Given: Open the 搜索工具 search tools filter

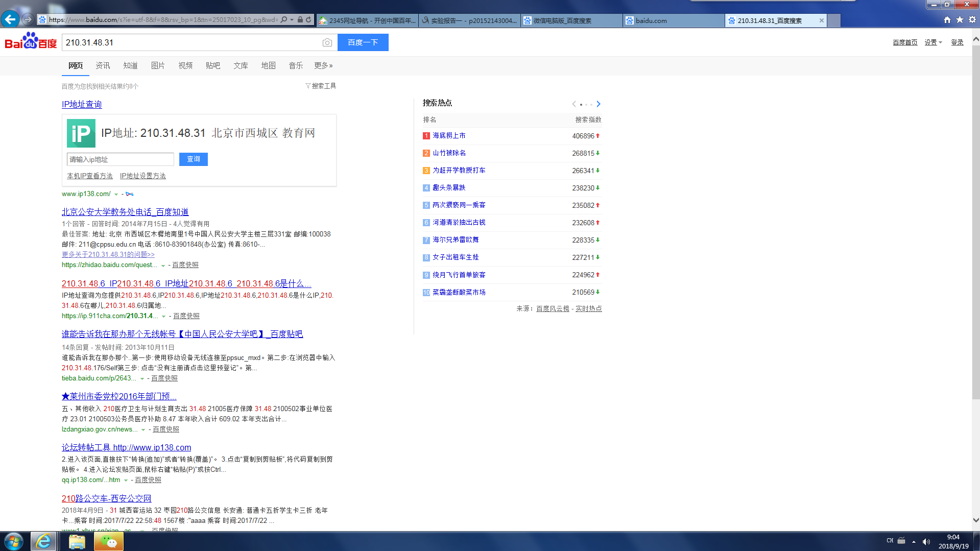Looking at the screenshot, I should [321, 86].
